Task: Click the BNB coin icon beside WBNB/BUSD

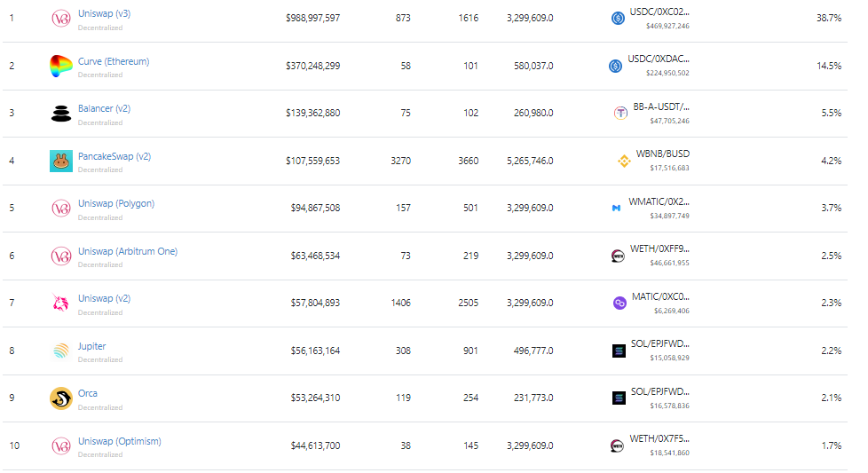Action: (x=625, y=161)
